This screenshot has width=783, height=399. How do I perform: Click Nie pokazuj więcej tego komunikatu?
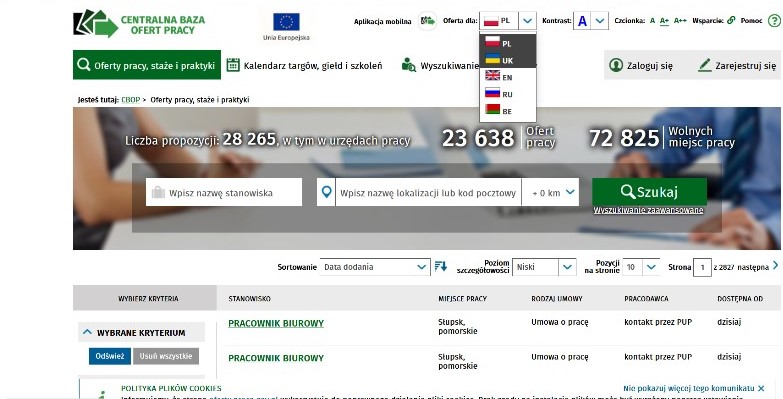point(689,388)
